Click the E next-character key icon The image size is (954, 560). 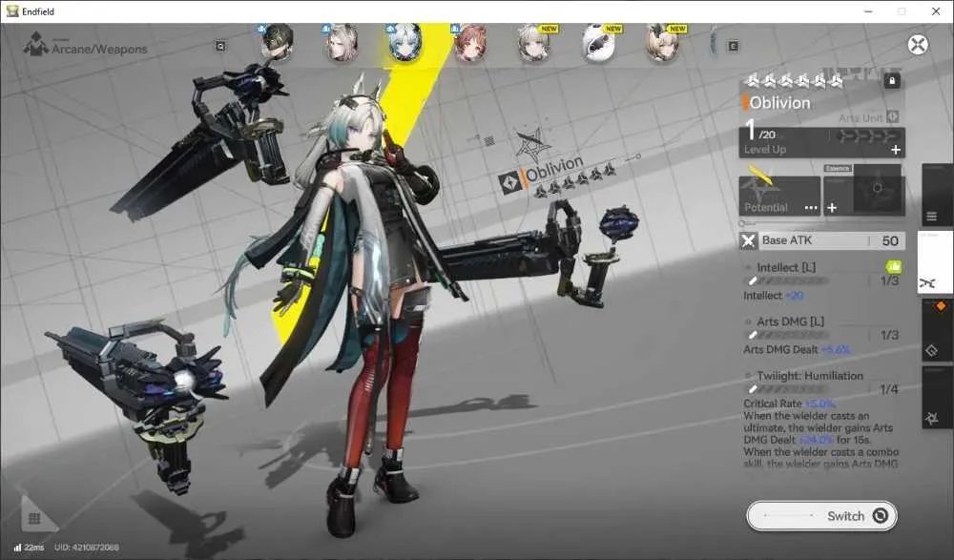point(733,46)
